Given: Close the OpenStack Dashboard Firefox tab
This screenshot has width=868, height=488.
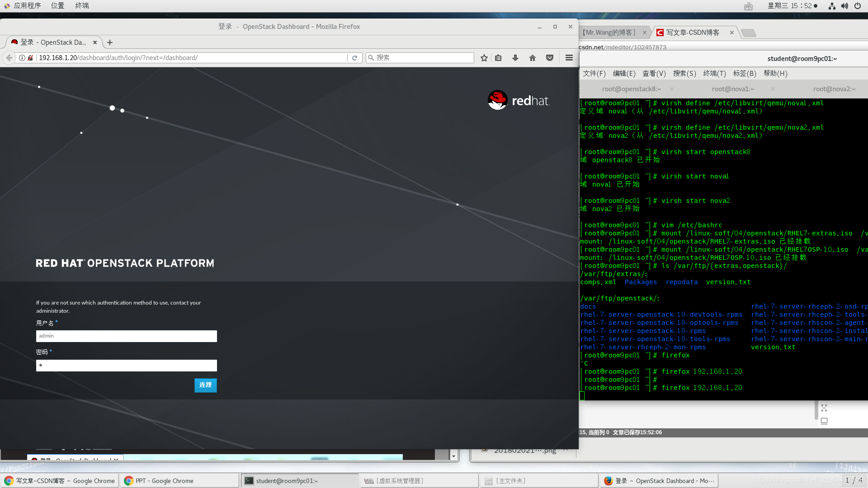Looking at the screenshot, I should [x=95, y=42].
